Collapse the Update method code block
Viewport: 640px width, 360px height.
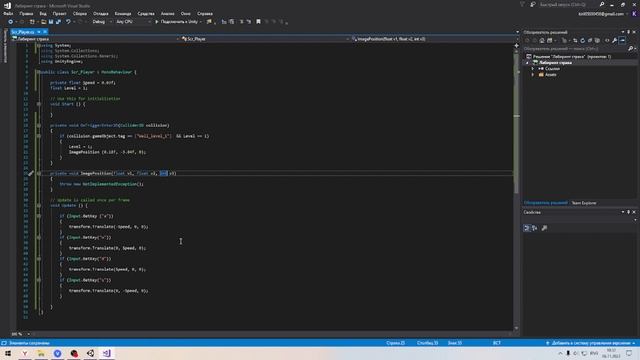(39, 205)
